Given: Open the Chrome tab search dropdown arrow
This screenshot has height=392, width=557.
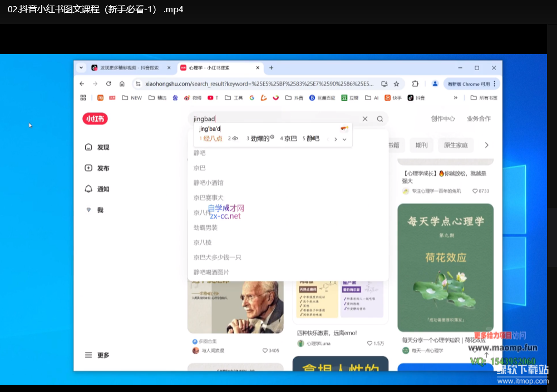Looking at the screenshot, I should [81, 68].
